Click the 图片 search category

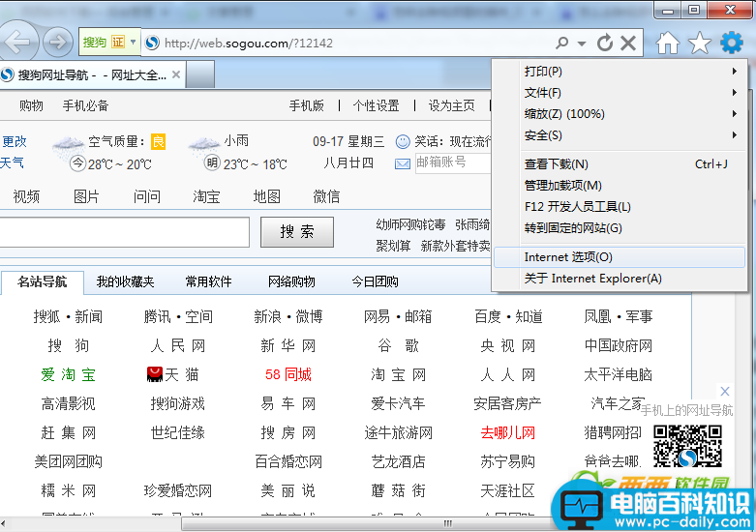click(x=86, y=196)
